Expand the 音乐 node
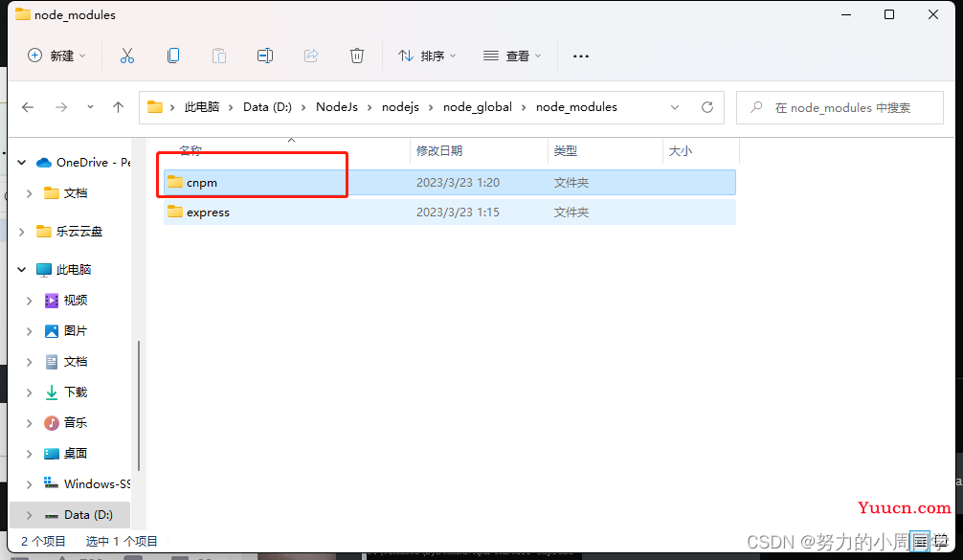The image size is (963, 560). tap(29, 423)
